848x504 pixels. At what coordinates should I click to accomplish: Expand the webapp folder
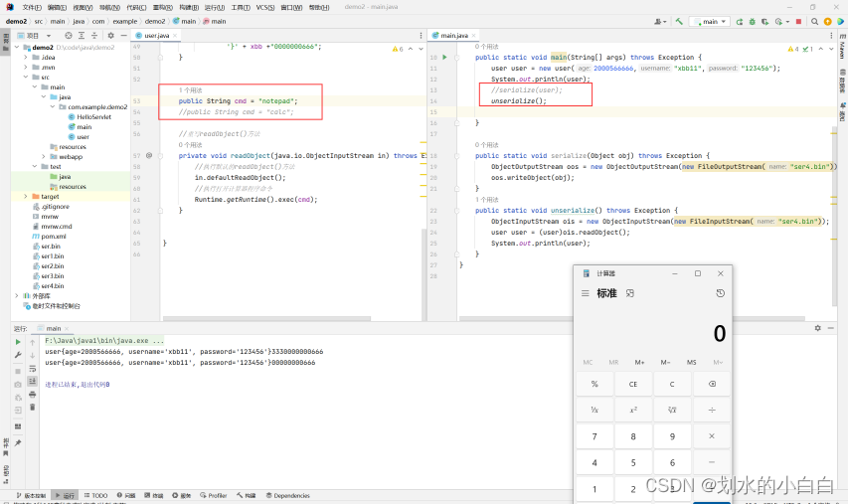[x=44, y=156]
